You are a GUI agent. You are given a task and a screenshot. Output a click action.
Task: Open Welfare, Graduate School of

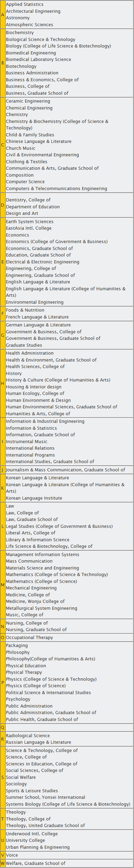pyautogui.click(x=35, y=864)
